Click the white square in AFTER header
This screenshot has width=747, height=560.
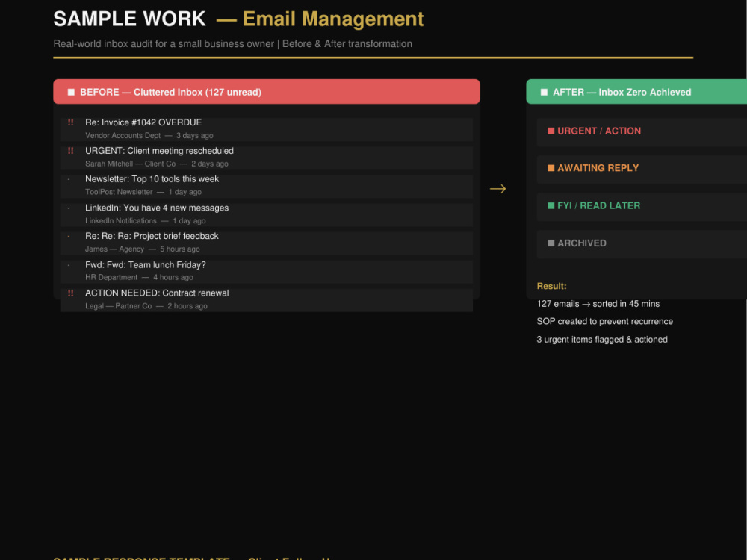(x=544, y=92)
